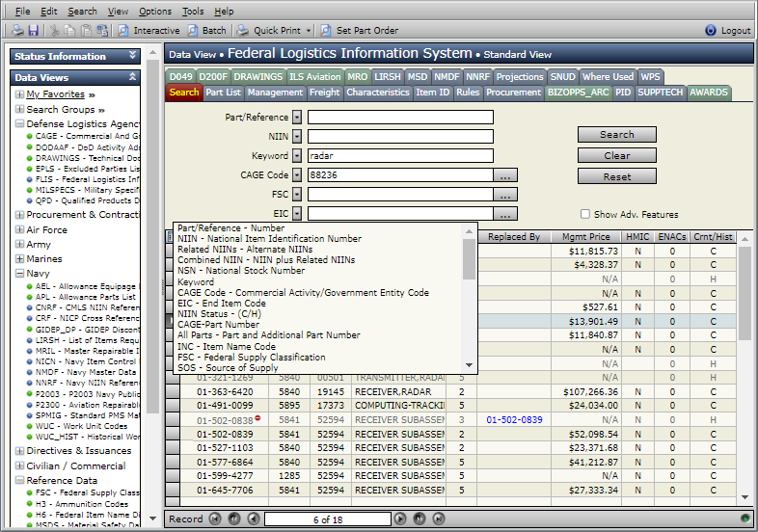Select CAGE-Part Number list option

(218, 325)
